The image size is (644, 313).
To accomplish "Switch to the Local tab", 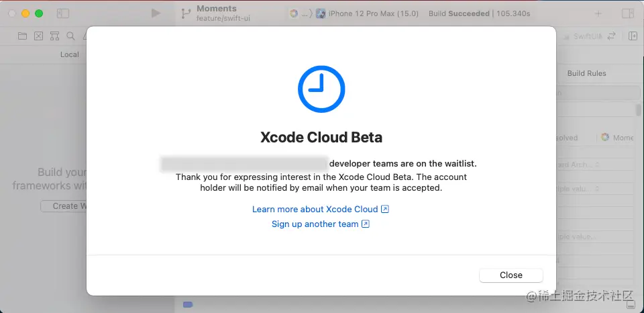I will click(69, 54).
